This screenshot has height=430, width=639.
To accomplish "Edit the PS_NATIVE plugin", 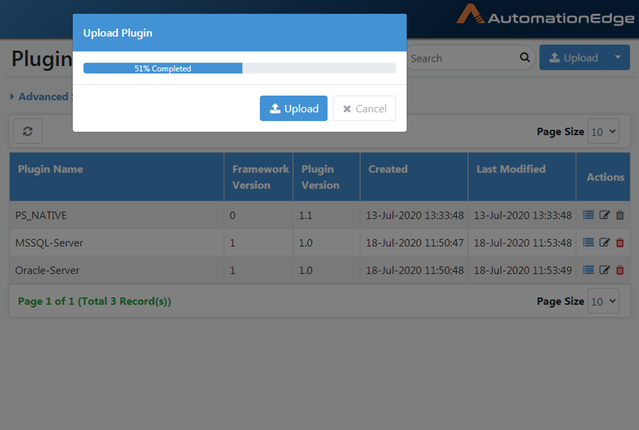I will tap(604, 215).
